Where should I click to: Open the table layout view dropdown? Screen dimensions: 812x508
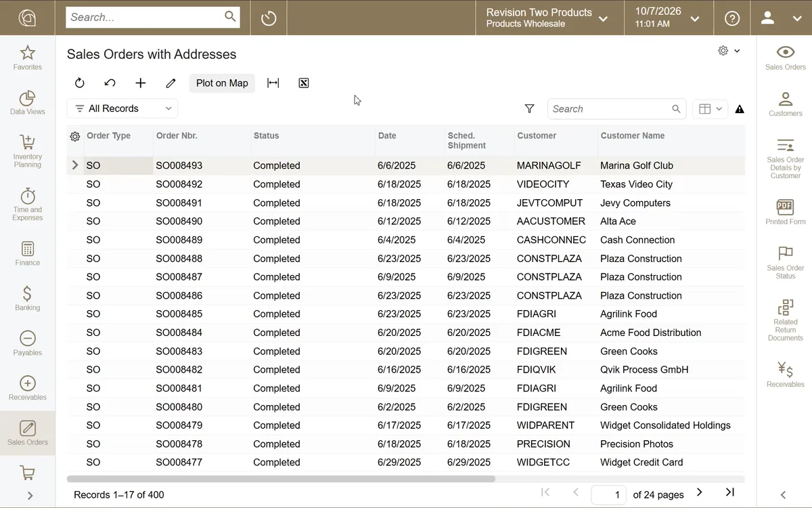[710, 109]
